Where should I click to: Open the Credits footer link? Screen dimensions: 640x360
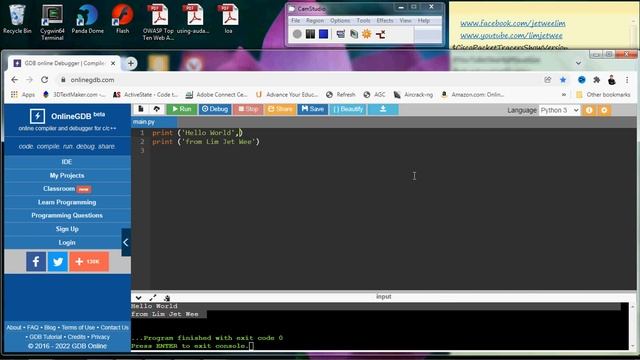(x=76, y=337)
